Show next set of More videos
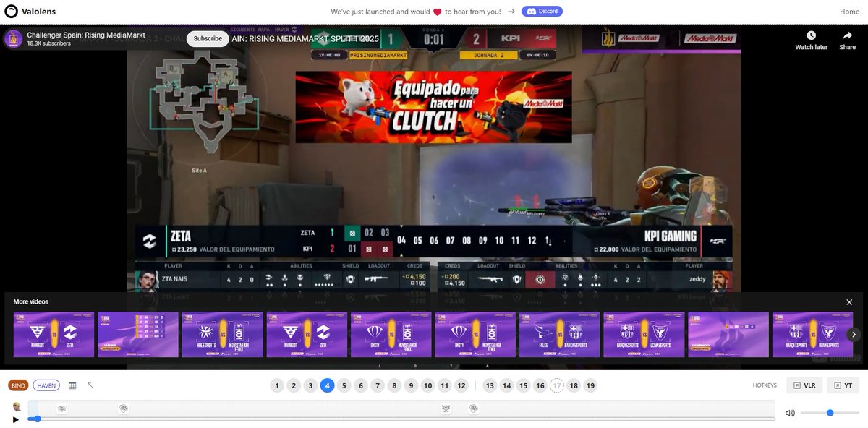868x428 pixels. point(854,335)
